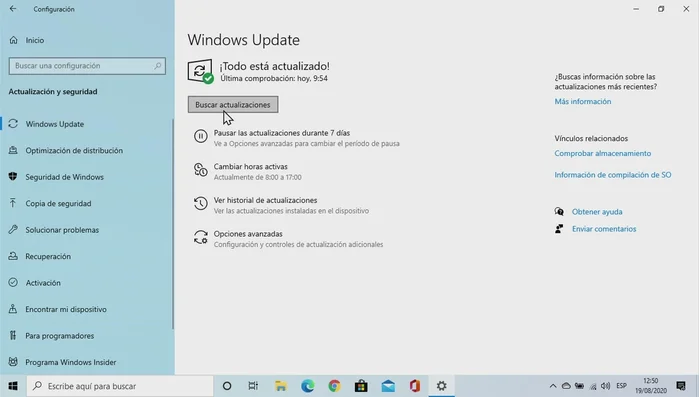Click Enviar comentarios link
Screen dimensions: 699x397
[604, 229]
